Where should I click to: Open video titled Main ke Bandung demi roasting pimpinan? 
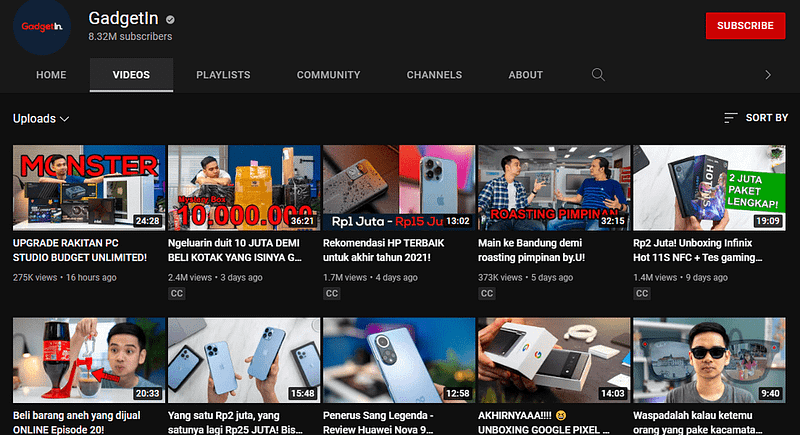pyautogui.click(x=532, y=250)
